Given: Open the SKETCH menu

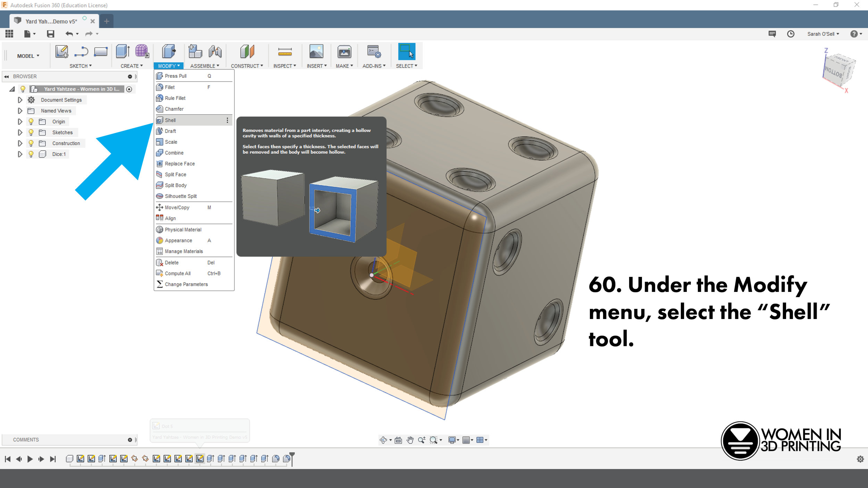Looking at the screenshot, I should (81, 66).
